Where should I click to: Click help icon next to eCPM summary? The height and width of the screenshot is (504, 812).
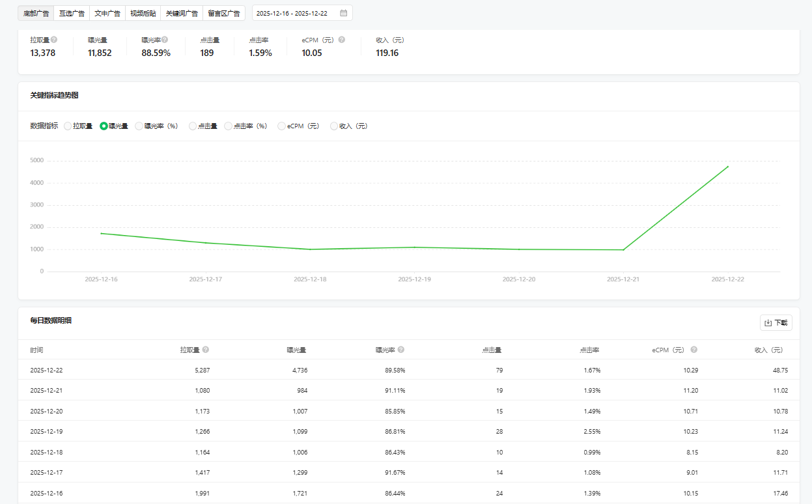tap(342, 40)
